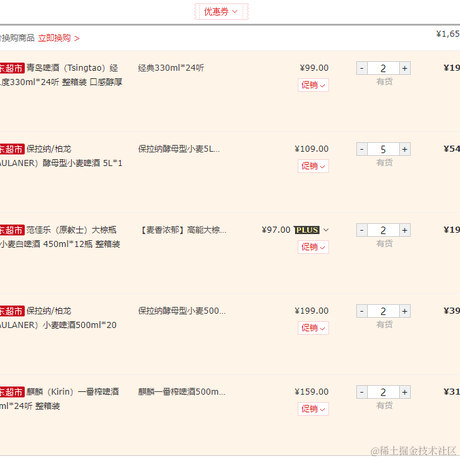Open PLUS price dropdown arrow at ¥97.00

[326, 230]
